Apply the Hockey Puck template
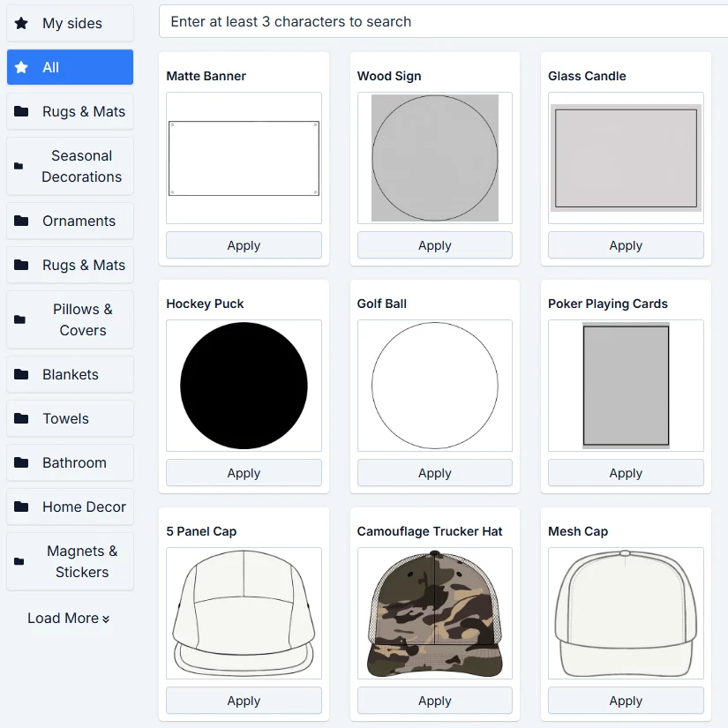This screenshot has height=728, width=728. [x=244, y=473]
